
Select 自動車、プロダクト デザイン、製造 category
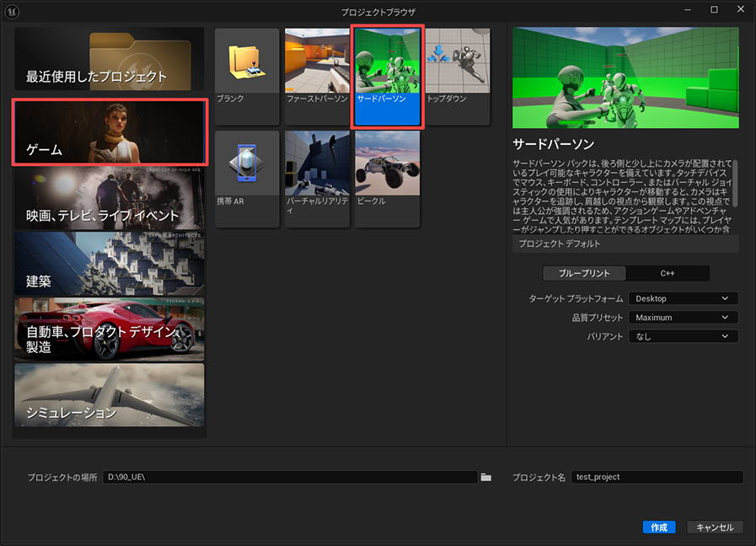(110, 329)
